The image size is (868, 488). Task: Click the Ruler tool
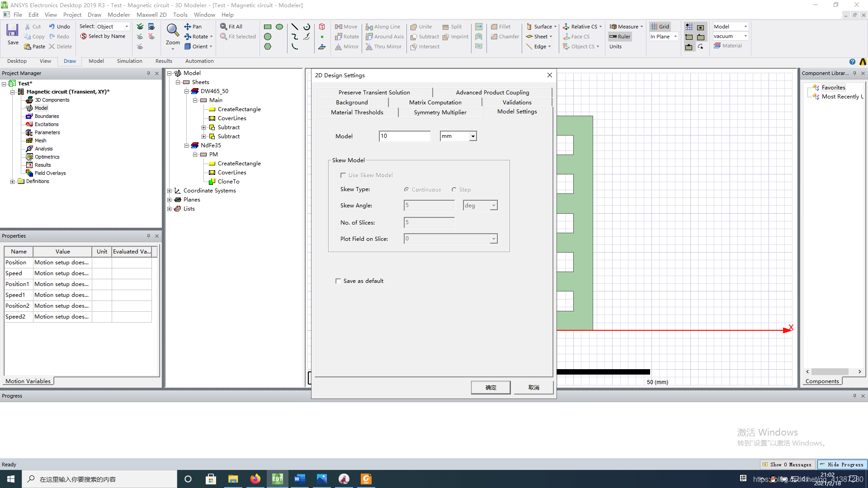(x=619, y=37)
